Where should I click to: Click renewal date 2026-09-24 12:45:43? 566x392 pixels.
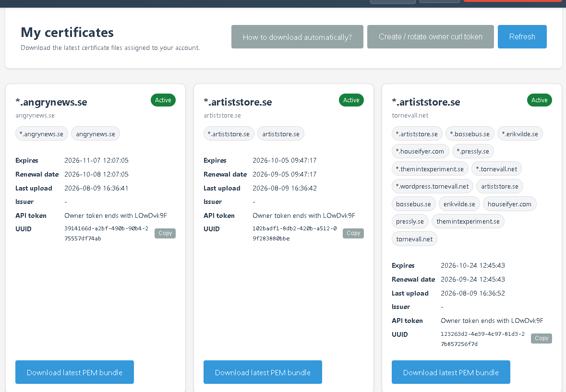point(473,279)
